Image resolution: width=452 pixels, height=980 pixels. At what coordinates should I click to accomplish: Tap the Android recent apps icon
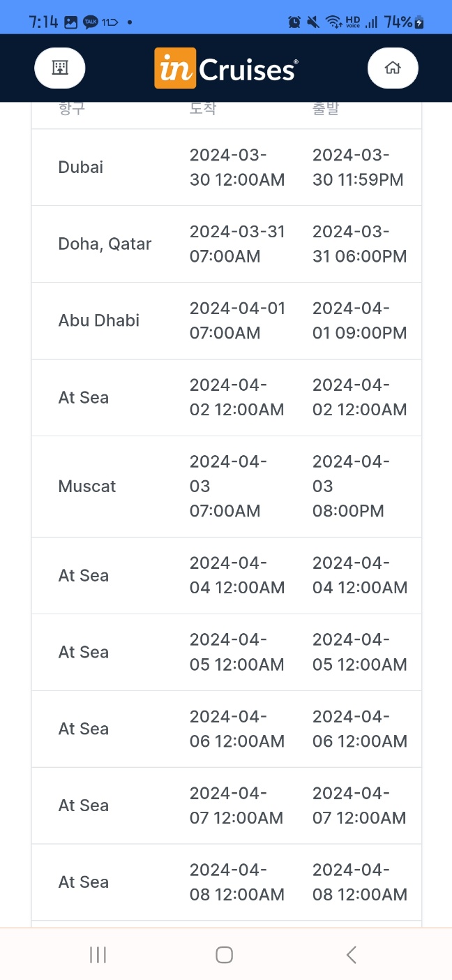(x=98, y=955)
